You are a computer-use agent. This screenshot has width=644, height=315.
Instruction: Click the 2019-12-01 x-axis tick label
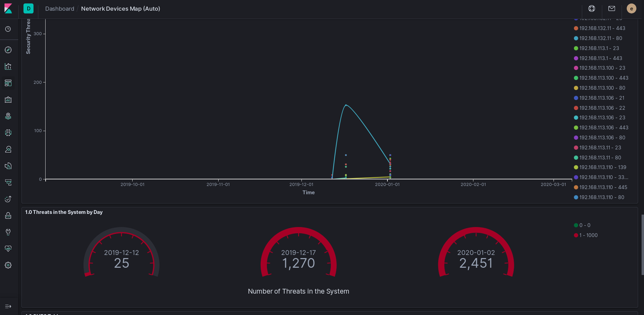[x=301, y=185]
